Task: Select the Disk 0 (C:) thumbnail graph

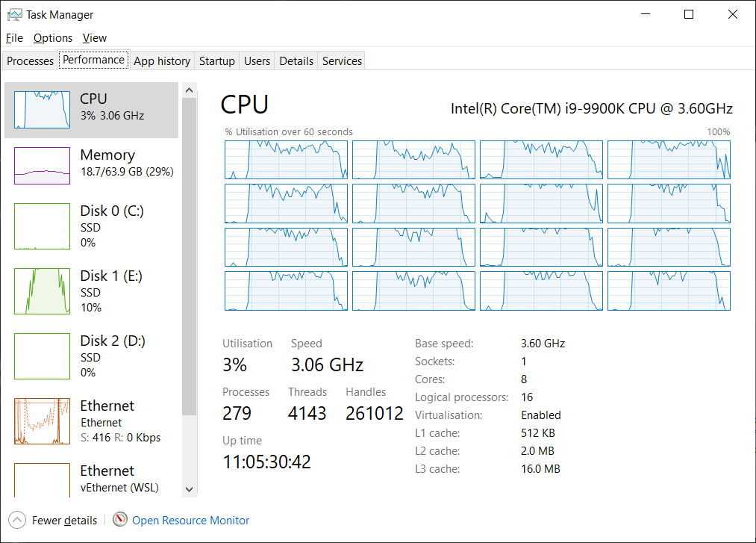Action: click(x=42, y=226)
